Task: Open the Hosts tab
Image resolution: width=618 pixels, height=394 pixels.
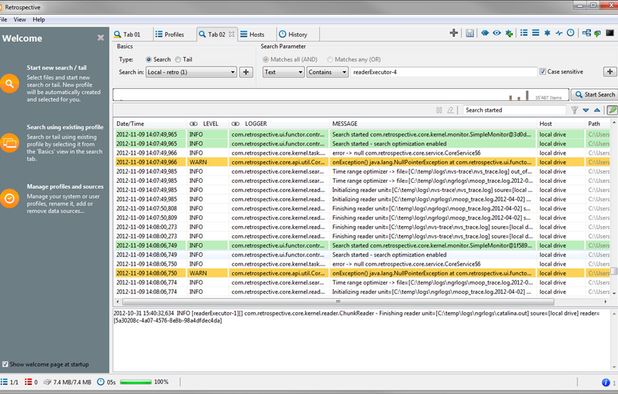Action: (256, 35)
